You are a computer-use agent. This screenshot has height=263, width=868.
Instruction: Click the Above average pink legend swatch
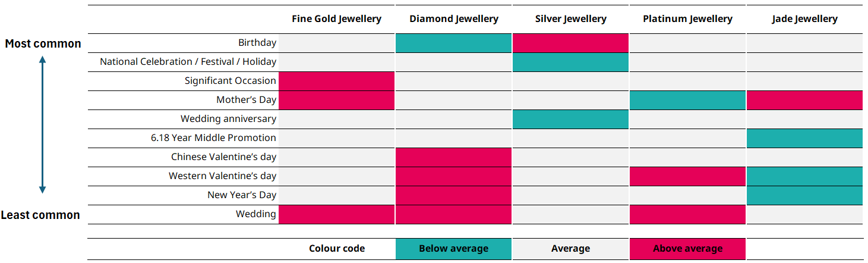click(x=687, y=249)
